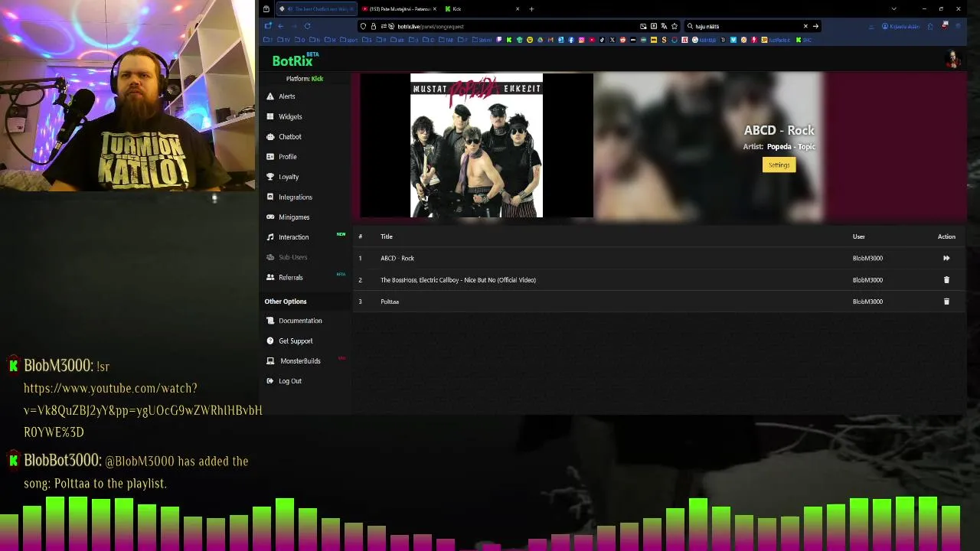
Task: Open the Loyalty trophy section
Action: [x=283, y=177]
